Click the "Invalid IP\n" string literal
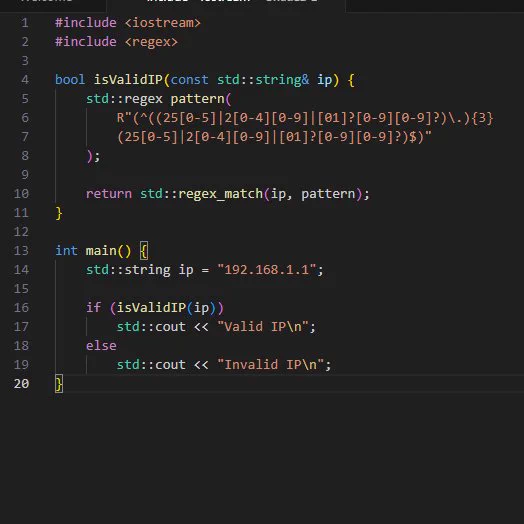Viewport: 524px width, 524px height. (270, 365)
